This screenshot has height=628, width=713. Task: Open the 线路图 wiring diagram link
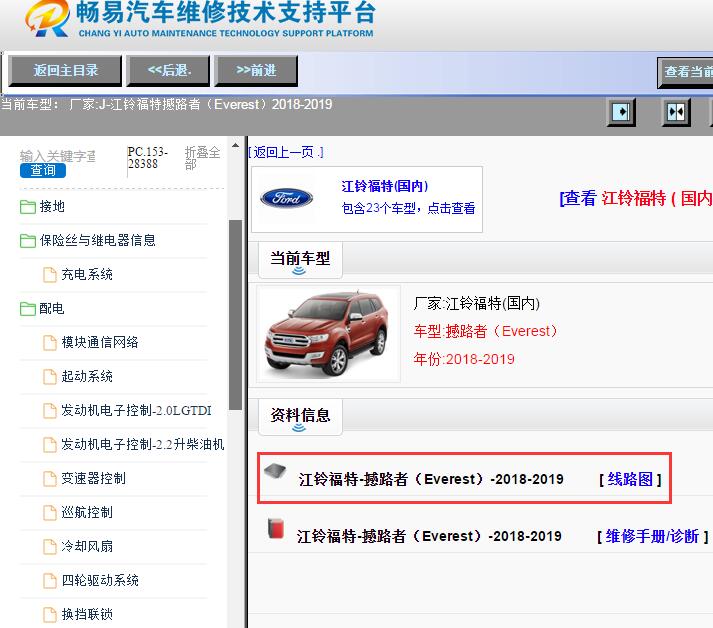pos(630,479)
